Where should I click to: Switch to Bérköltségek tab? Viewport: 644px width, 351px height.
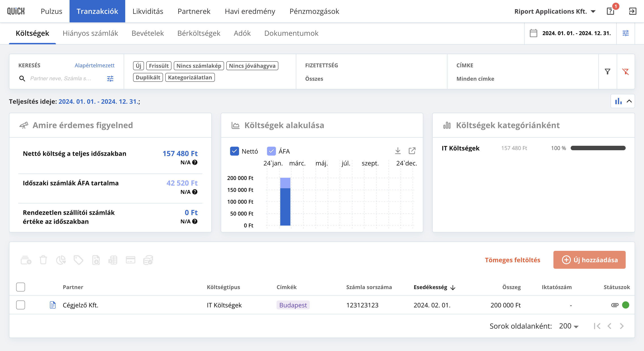coord(199,33)
